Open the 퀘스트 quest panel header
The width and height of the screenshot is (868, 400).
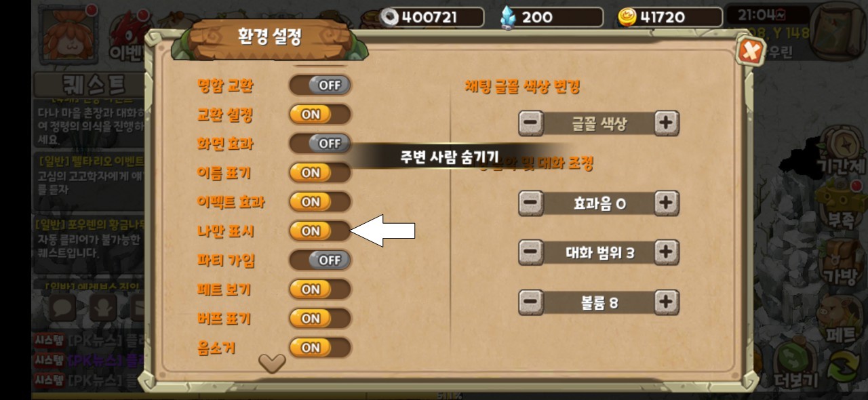pyautogui.click(x=90, y=85)
